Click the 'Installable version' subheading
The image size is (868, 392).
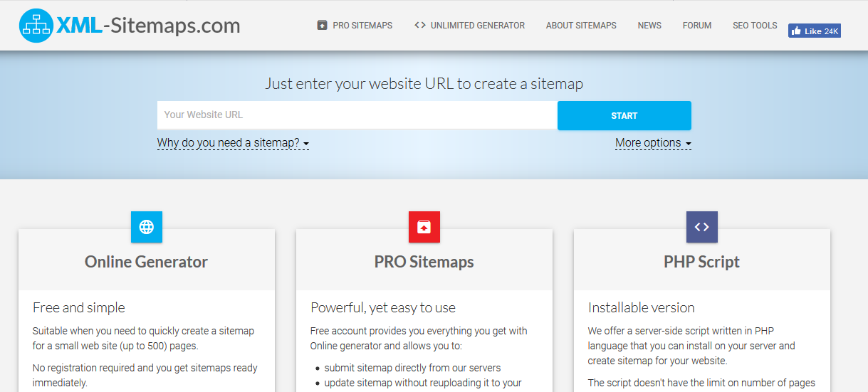pyautogui.click(x=642, y=308)
